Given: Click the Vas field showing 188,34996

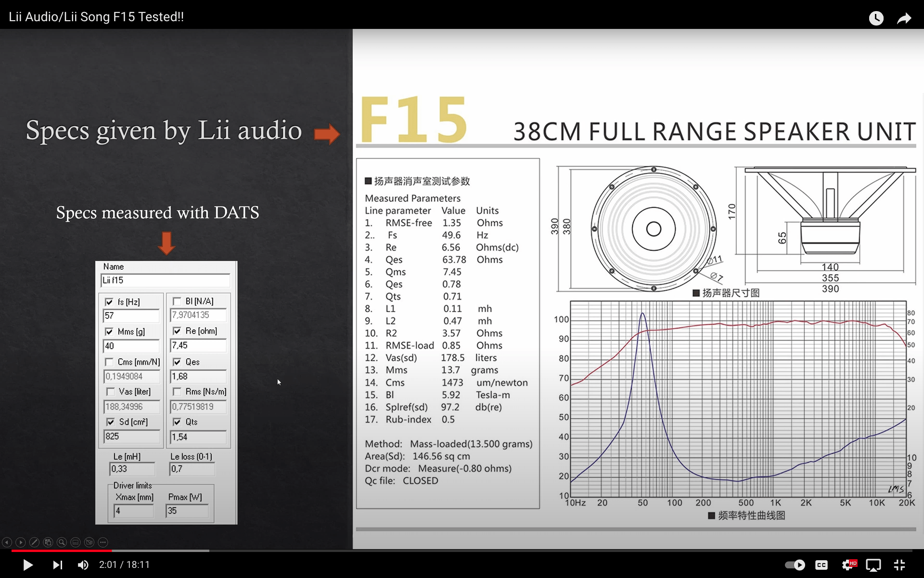Looking at the screenshot, I should tap(132, 407).
